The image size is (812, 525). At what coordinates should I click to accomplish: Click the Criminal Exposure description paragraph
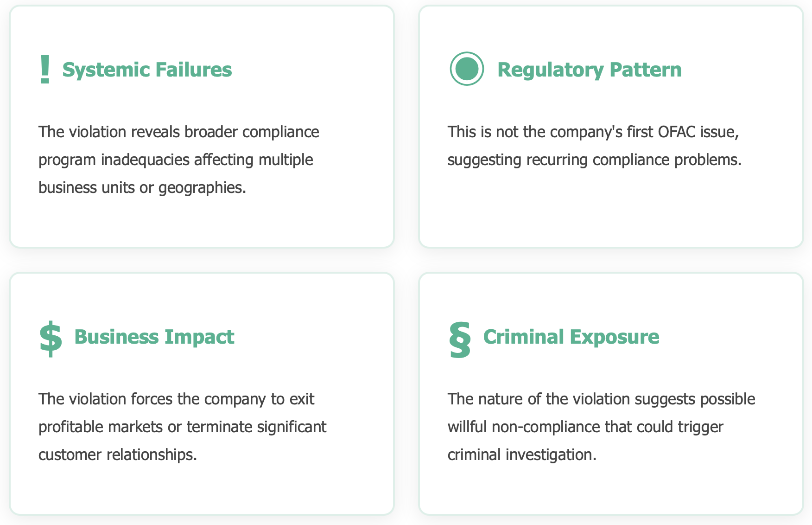point(601,427)
